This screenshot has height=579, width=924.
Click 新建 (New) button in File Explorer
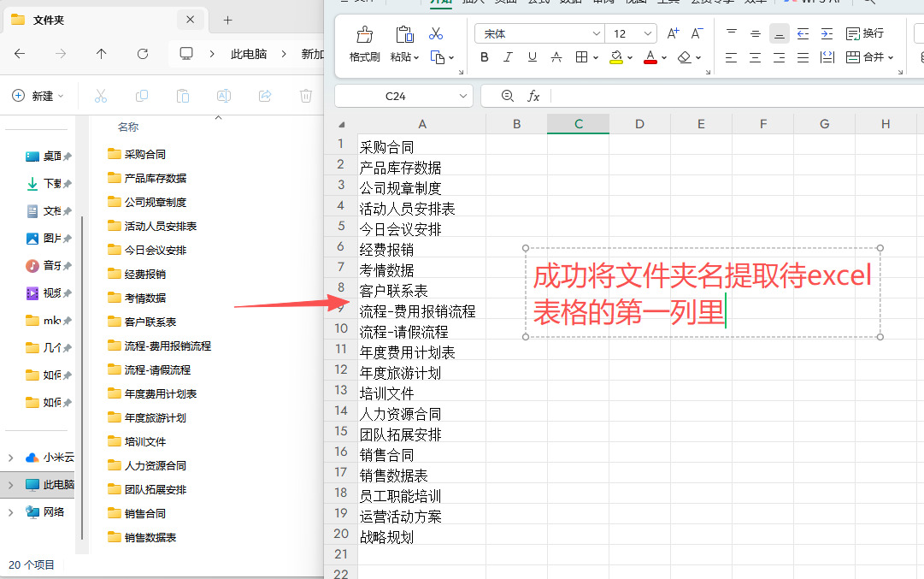coord(38,96)
